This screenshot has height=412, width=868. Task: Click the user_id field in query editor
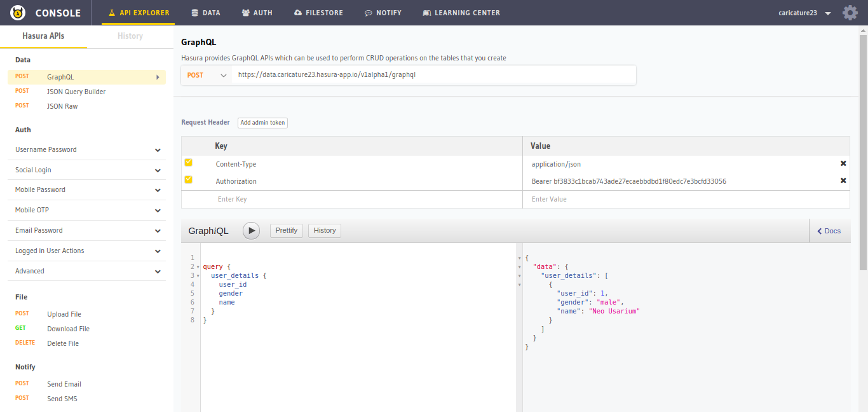233,285
